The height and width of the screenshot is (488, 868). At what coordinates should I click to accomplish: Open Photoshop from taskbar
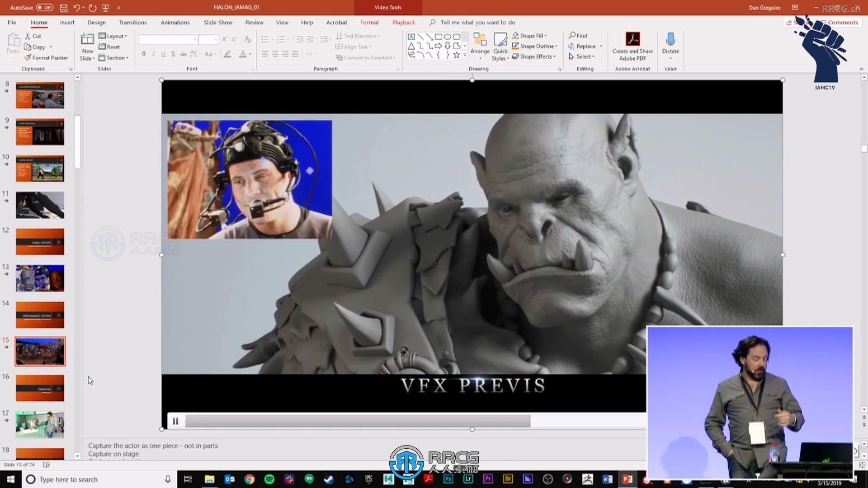448,479
